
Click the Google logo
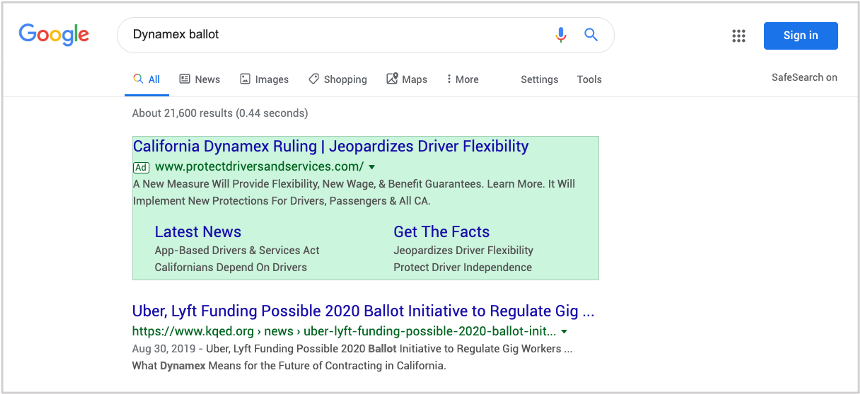(54, 35)
